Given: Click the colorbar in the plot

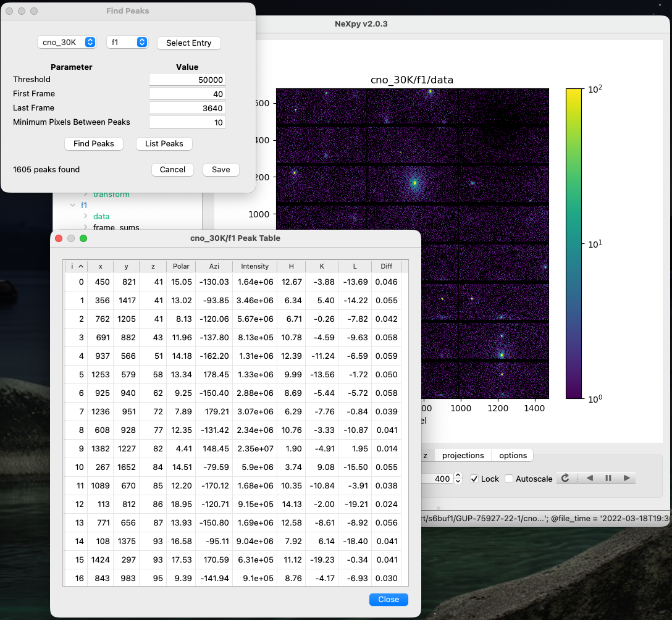Looking at the screenshot, I should tap(573, 243).
